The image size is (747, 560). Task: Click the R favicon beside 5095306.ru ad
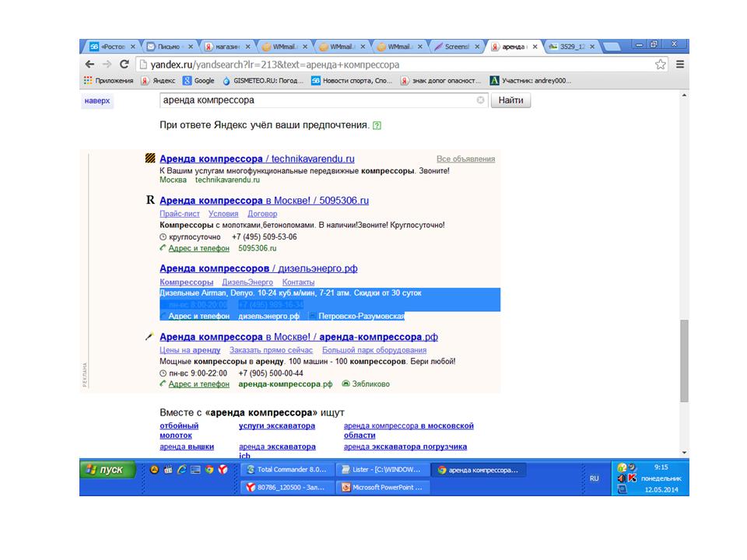(x=150, y=200)
